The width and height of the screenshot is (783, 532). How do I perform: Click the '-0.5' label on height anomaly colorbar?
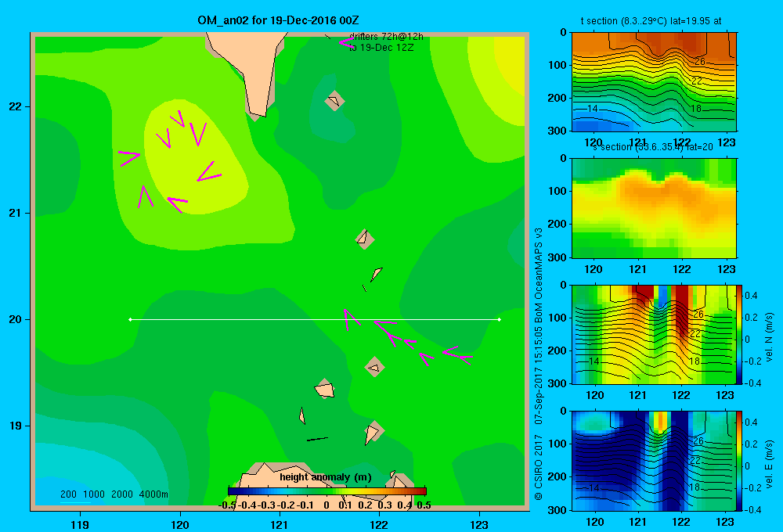[228, 505]
